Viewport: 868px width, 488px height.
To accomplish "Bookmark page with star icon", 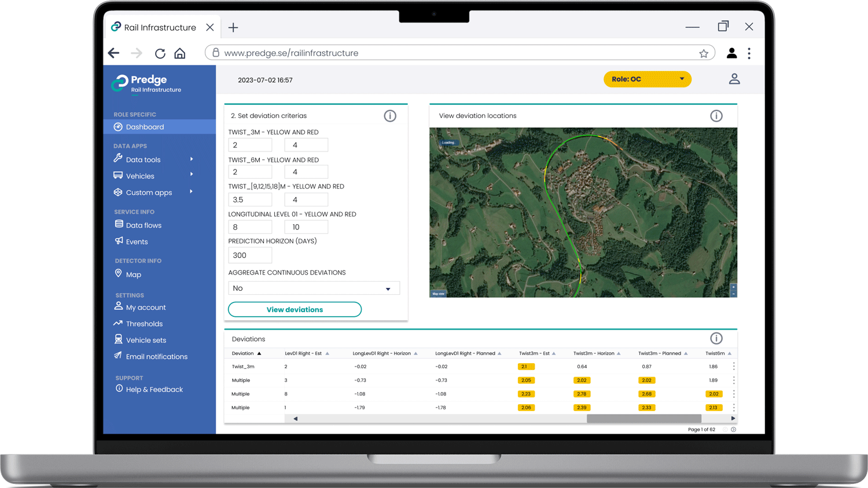I will (704, 53).
